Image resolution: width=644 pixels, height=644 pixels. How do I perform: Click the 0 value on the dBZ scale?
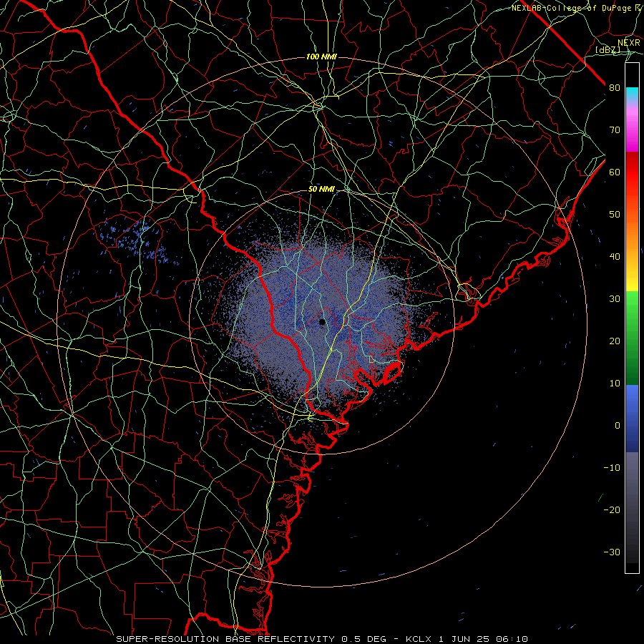[618, 426]
